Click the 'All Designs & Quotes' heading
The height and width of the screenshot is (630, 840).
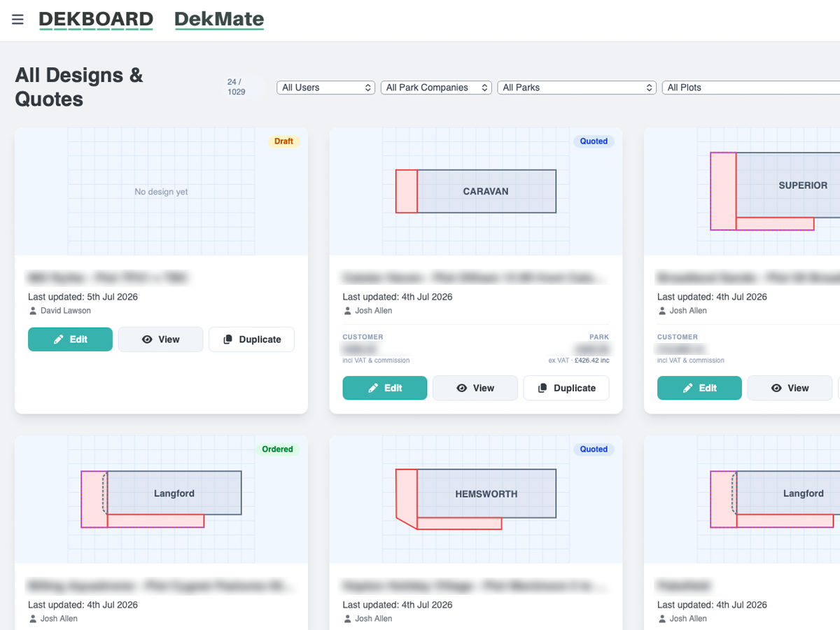79,87
